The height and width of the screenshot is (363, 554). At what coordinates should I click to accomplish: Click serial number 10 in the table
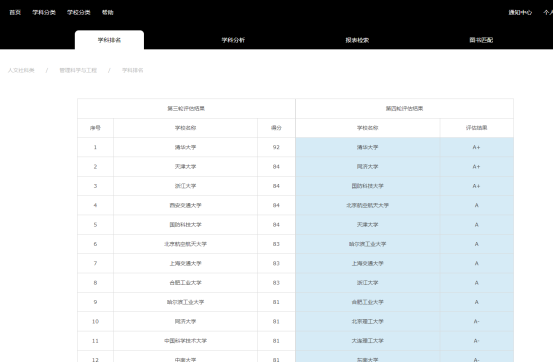pyautogui.click(x=95, y=321)
